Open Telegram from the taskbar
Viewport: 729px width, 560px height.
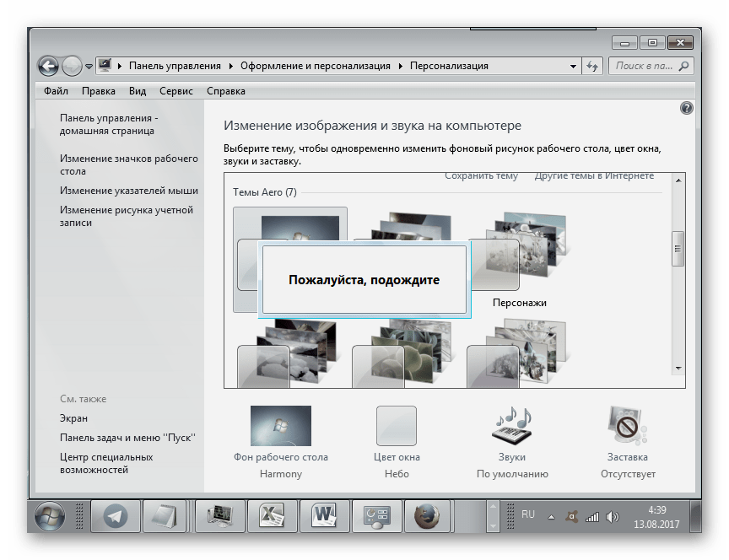(x=116, y=516)
